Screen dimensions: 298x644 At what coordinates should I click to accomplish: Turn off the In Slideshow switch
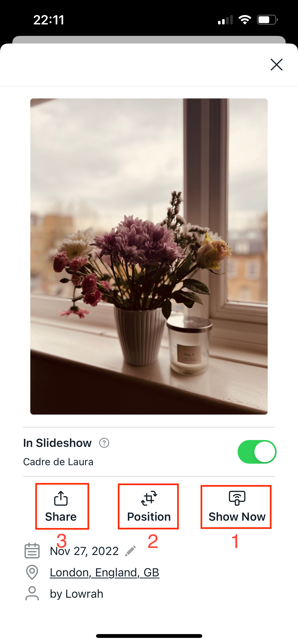coord(257,452)
